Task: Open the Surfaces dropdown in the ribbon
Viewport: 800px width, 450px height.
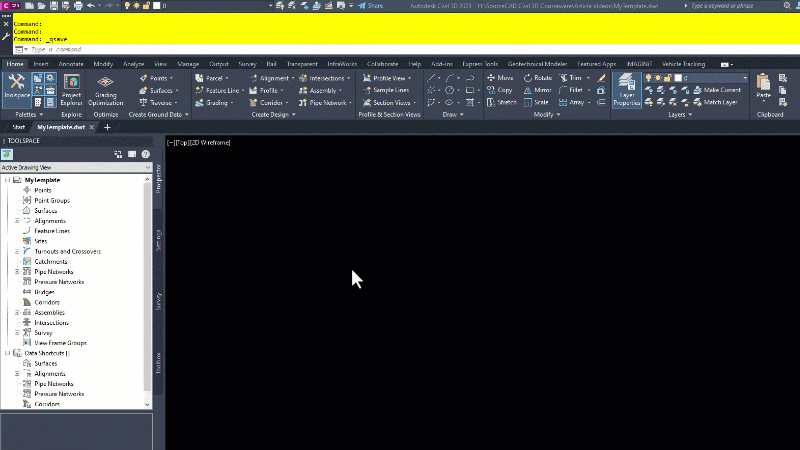Action: (x=164, y=90)
